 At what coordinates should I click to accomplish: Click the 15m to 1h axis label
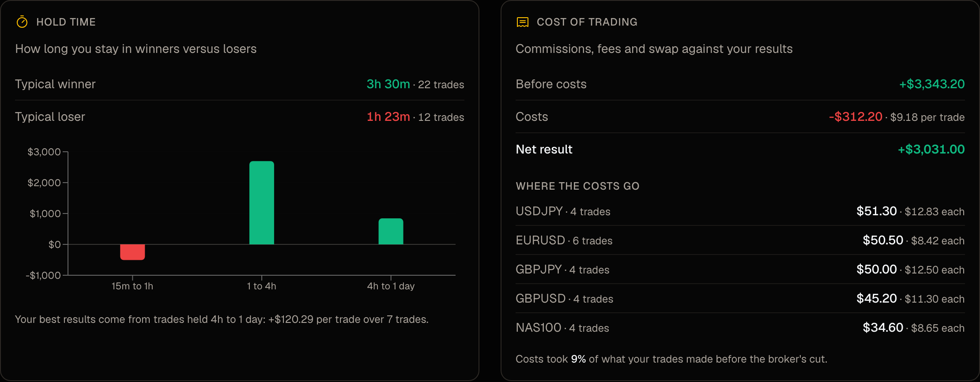[132, 286]
